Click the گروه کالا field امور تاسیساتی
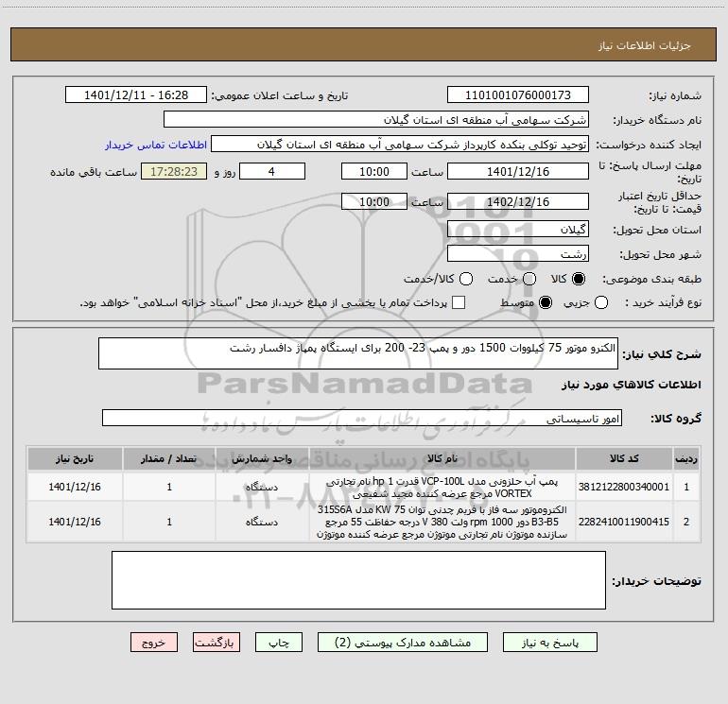Image resolution: width=728 pixels, height=704 pixels. point(362,418)
